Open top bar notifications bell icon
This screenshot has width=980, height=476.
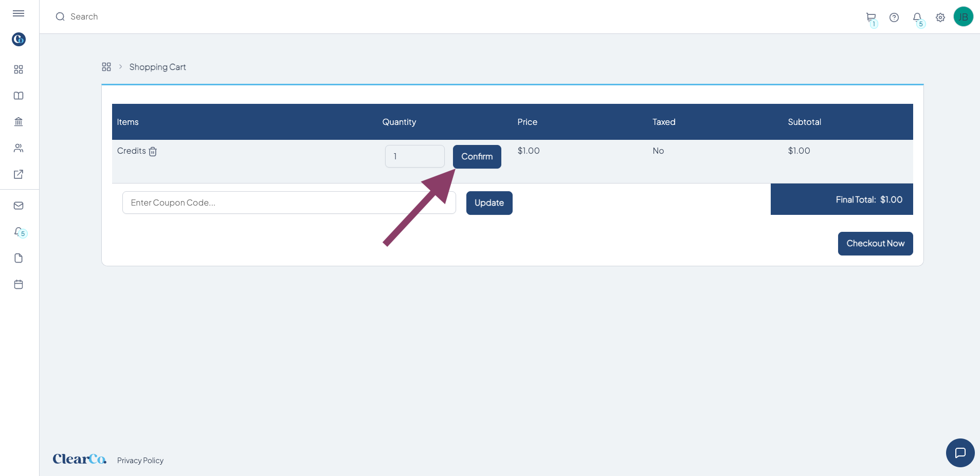tap(918, 18)
